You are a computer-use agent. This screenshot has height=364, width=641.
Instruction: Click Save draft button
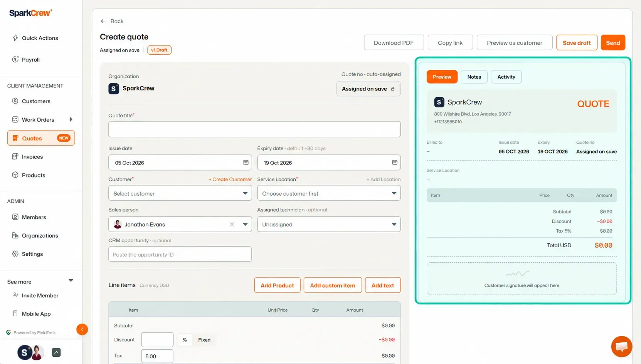(577, 42)
